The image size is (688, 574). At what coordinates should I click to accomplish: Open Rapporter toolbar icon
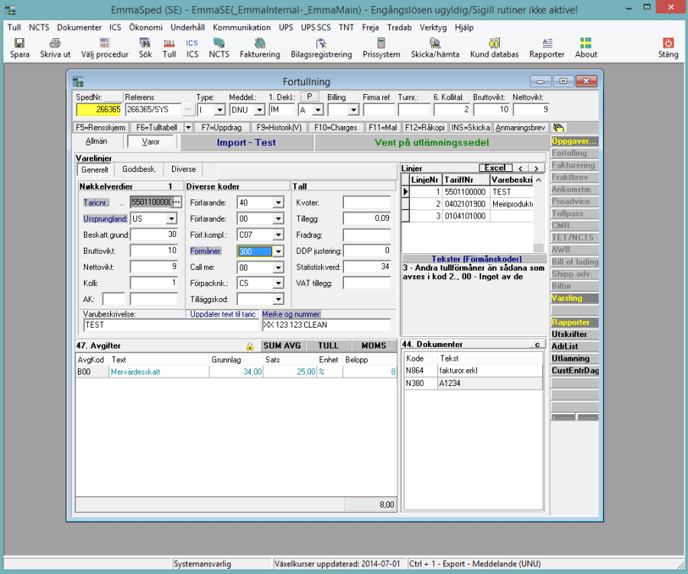[547, 43]
